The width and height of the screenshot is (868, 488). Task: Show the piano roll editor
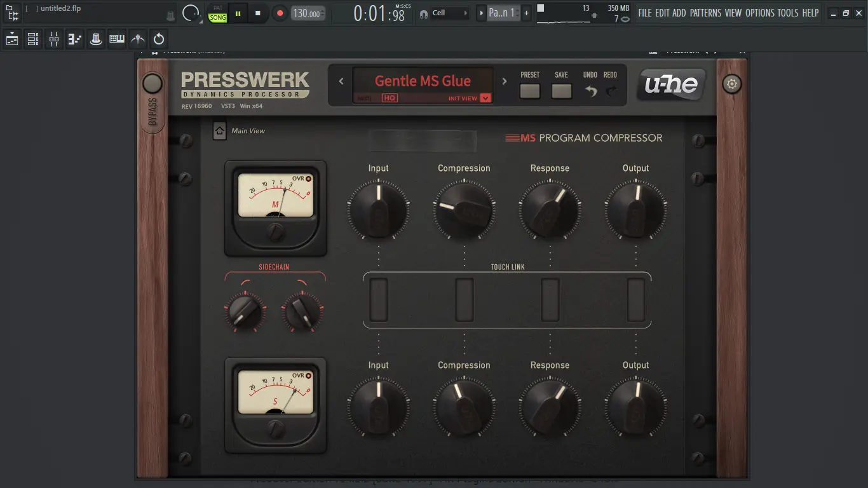(x=75, y=39)
